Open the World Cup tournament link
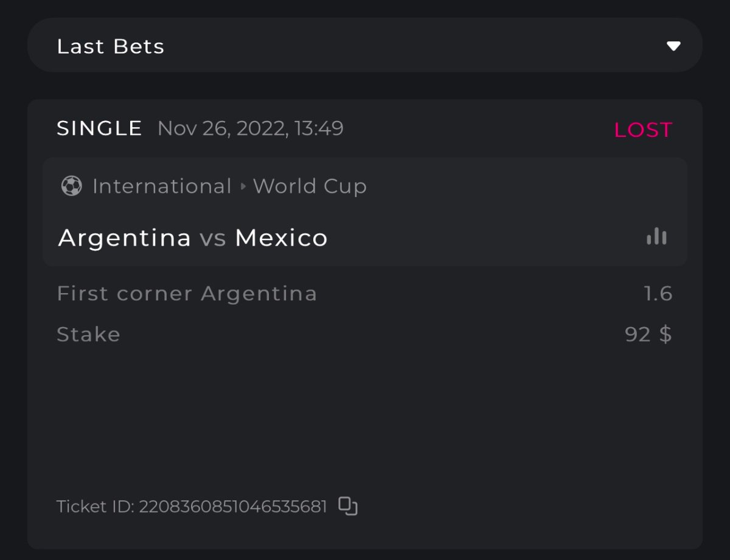The height and width of the screenshot is (560, 730). point(310,186)
